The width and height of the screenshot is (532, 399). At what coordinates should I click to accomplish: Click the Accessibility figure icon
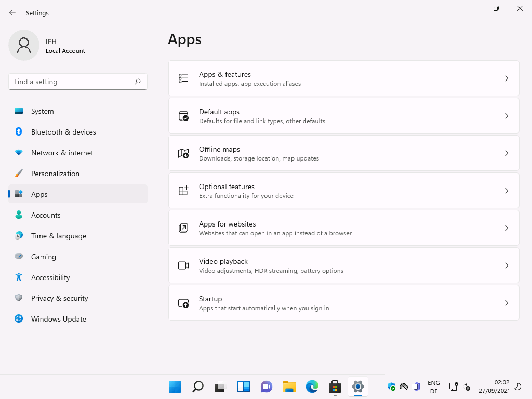pos(19,277)
